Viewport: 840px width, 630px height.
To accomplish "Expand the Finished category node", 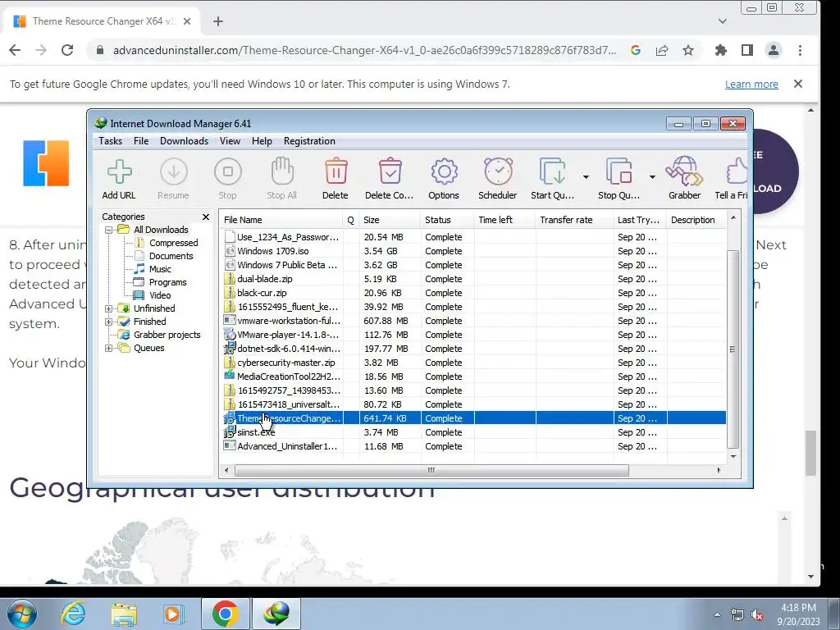I will point(109,322).
